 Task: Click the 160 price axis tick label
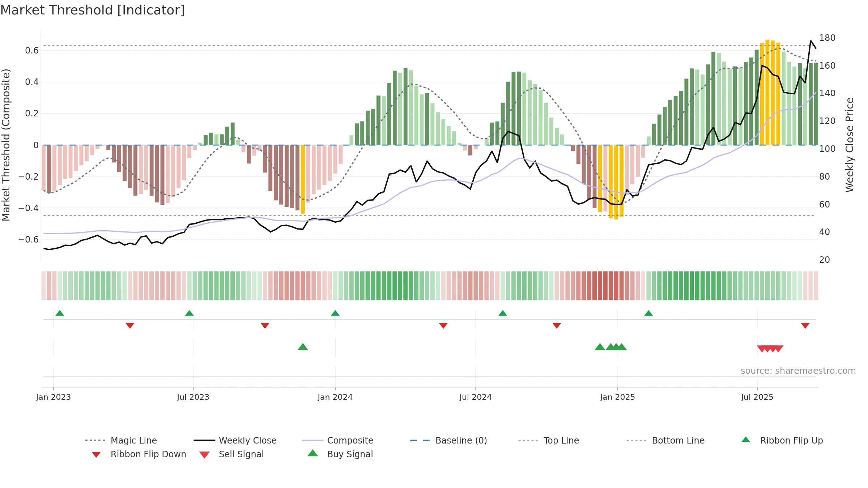pos(827,66)
